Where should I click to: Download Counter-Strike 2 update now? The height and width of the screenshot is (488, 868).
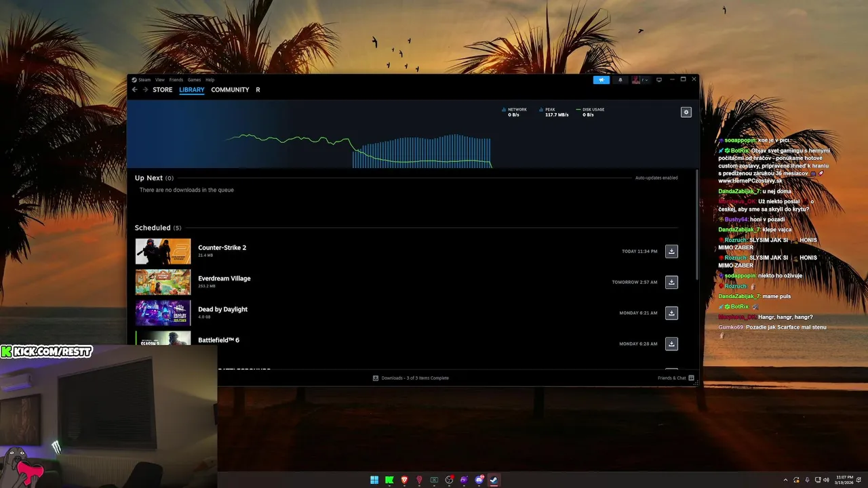coord(671,251)
